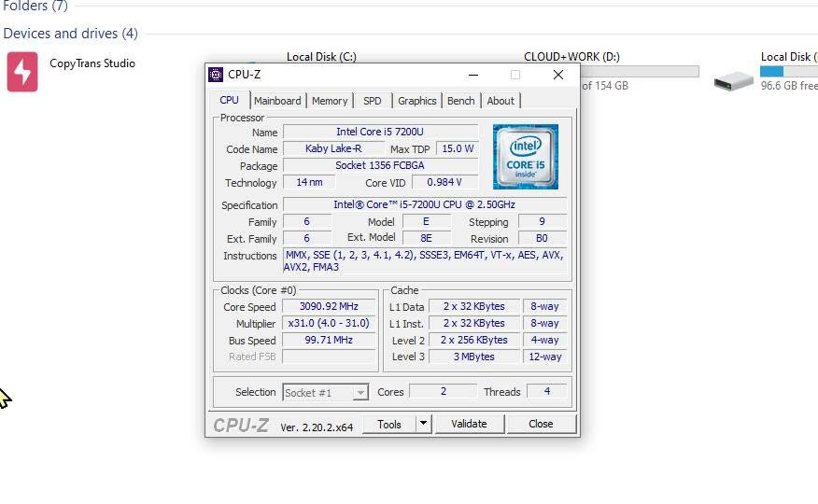Click the Max TDP value 15.0 W
The height and width of the screenshot is (504, 818).
[458, 148]
